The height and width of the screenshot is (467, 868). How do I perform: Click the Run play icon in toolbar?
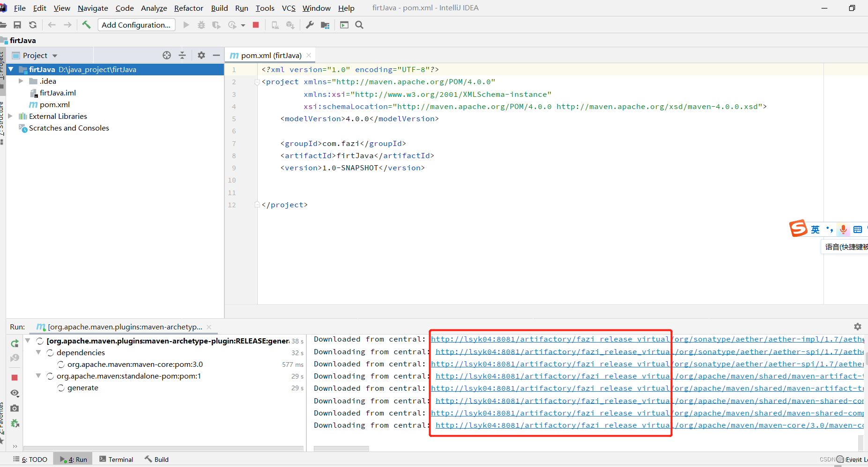(186, 25)
